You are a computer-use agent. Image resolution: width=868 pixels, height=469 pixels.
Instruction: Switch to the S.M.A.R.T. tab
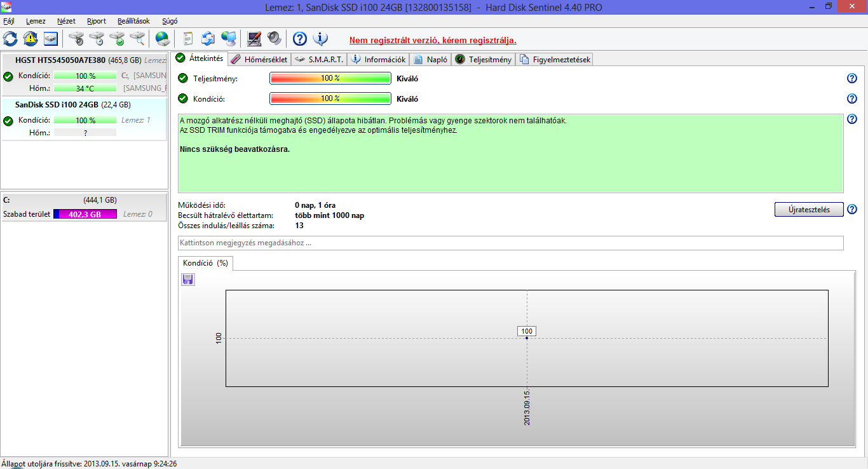[x=319, y=60]
